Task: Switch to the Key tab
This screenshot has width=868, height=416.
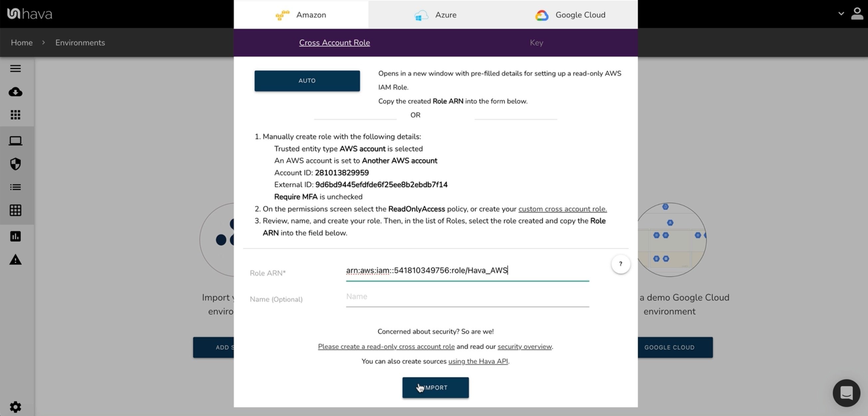Action: click(536, 43)
